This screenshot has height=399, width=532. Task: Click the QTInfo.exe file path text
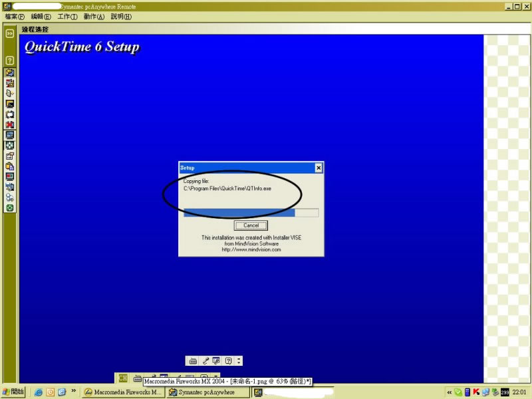[x=227, y=189]
